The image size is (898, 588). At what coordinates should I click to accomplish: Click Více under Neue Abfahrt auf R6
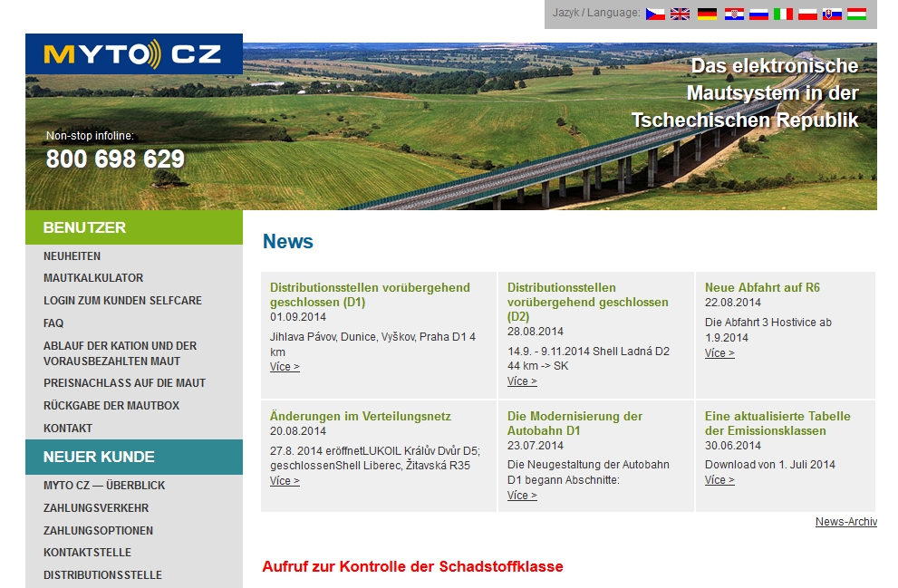click(x=719, y=353)
